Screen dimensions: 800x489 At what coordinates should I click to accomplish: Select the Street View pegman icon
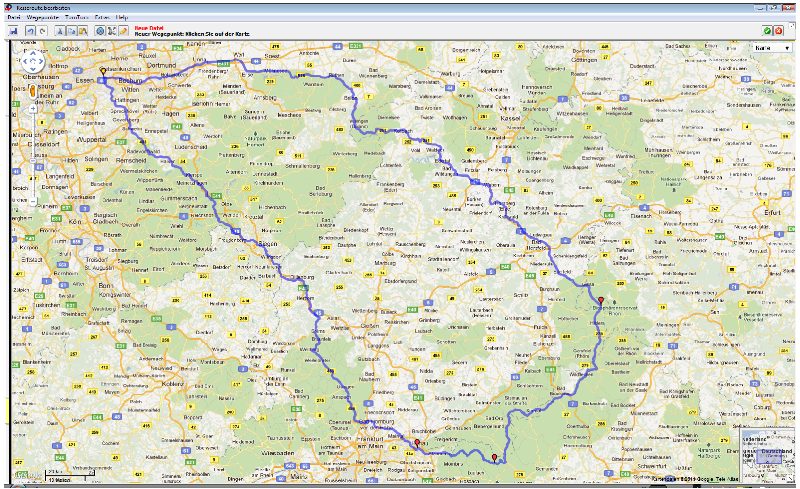pyautogui.click(x=34, y=93)
